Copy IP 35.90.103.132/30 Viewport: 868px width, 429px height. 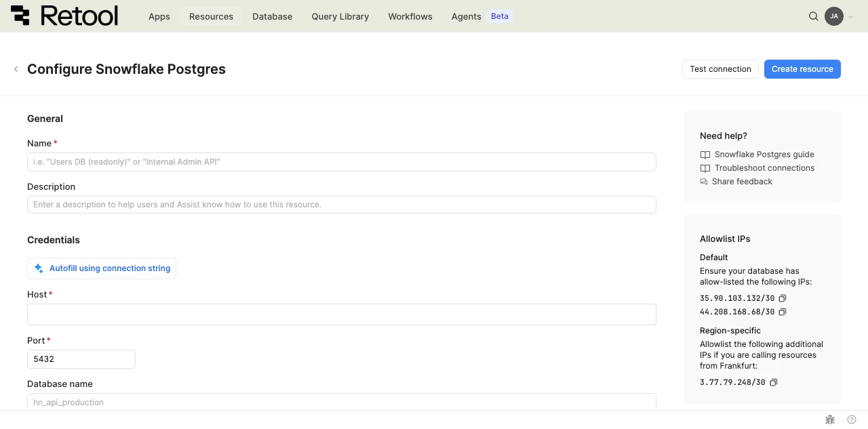[783, 298]
